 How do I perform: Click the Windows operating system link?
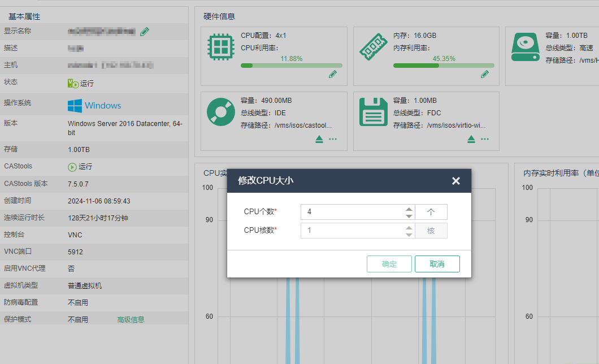coord(103,106)
